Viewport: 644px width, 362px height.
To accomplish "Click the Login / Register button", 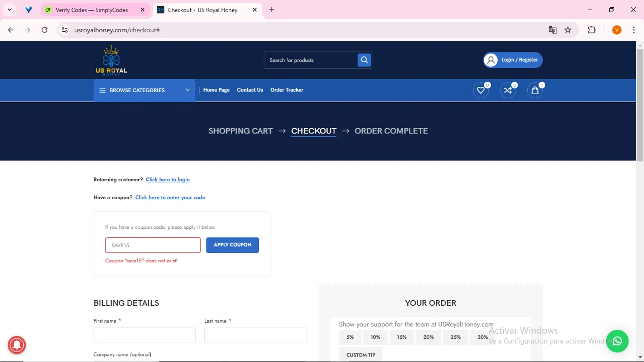I will (x=513, y=60).
